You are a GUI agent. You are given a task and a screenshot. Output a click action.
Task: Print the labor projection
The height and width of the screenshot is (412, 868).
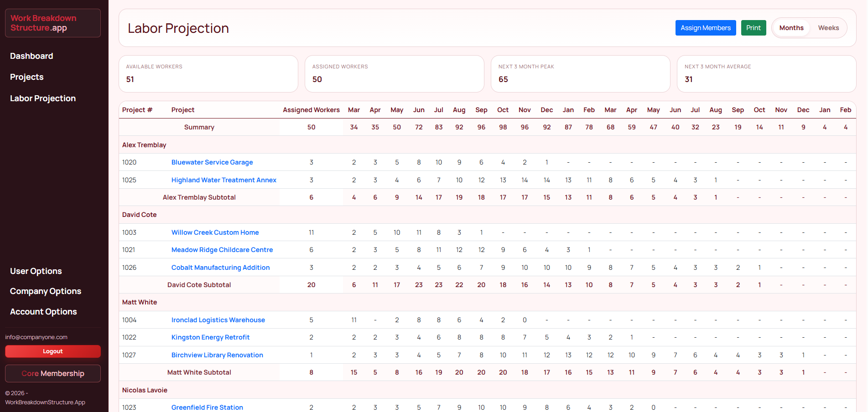[x=753, y=28]
